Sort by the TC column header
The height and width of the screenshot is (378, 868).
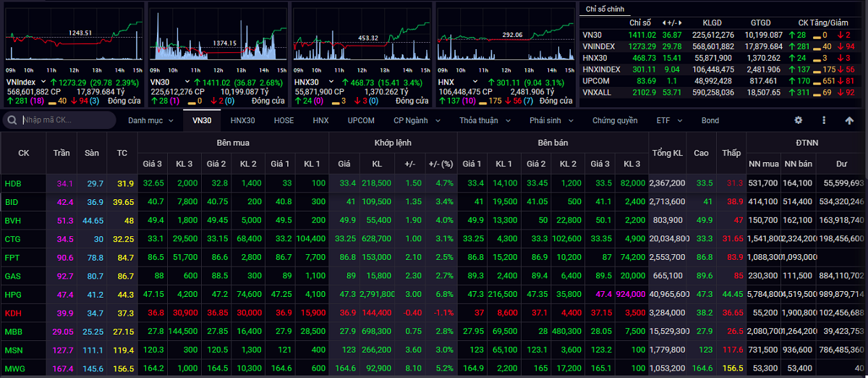point(122,153)
